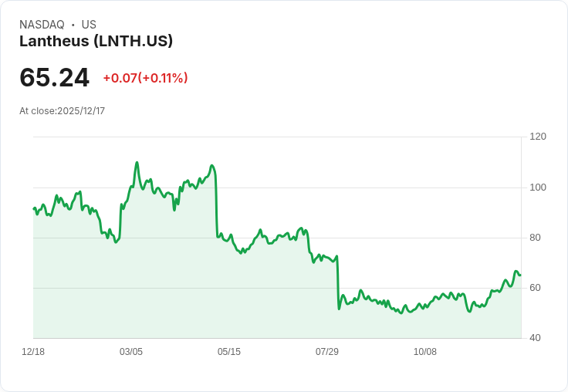Click the 65.24 current price value
This screenshot has width=568, height=392.
(54, 77)
